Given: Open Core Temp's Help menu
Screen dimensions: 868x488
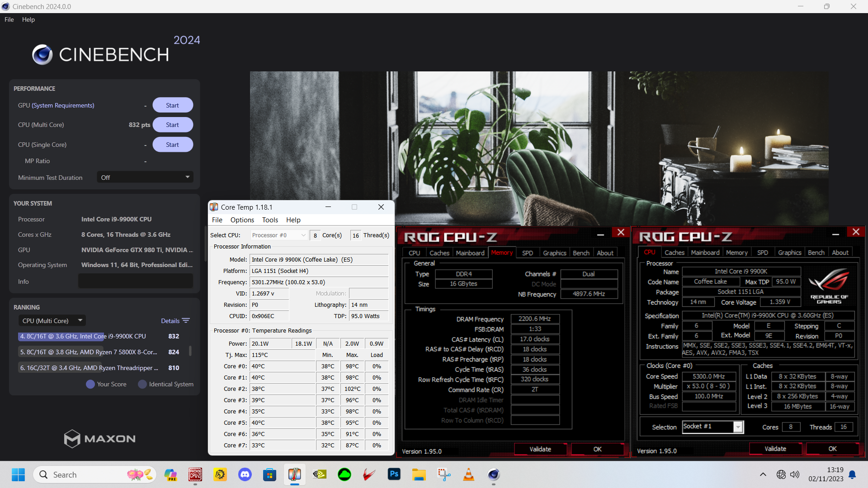Looking at the screenshot, I should pyautogui.click(x=293, y=220).
